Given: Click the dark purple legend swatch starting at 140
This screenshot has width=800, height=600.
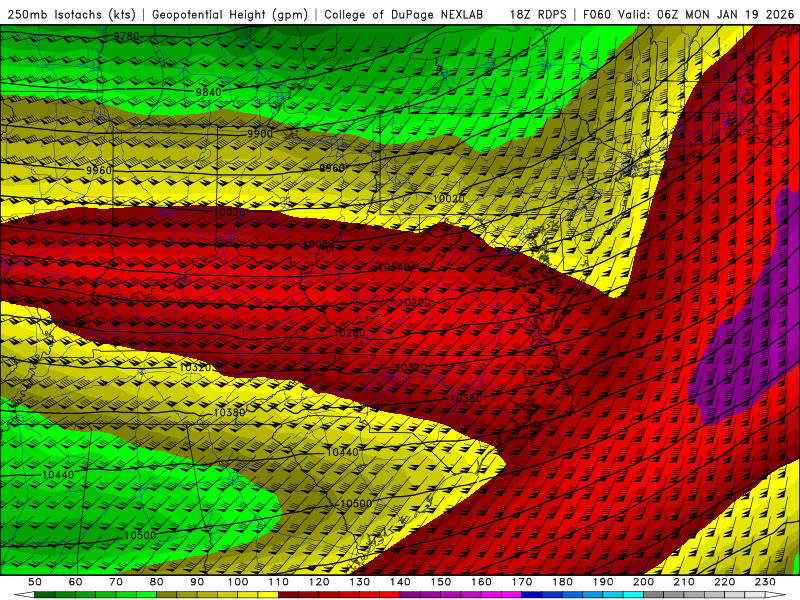Looking at the screenshot, I should 410,595.
